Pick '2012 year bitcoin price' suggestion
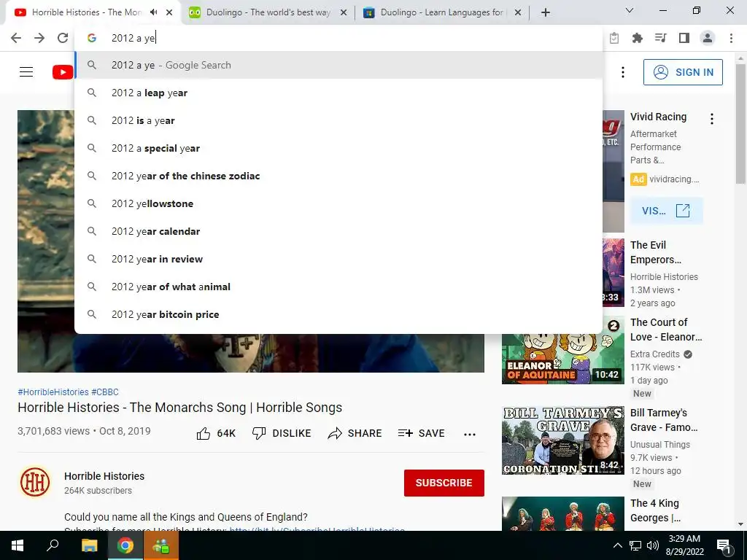The height and width of the screenshot is (560, 747). click(x=338, y=314)
